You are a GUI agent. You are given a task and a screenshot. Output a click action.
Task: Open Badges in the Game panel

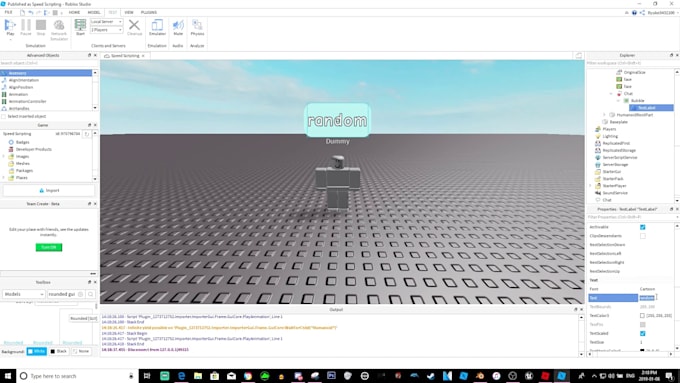[x=22, y=142]
